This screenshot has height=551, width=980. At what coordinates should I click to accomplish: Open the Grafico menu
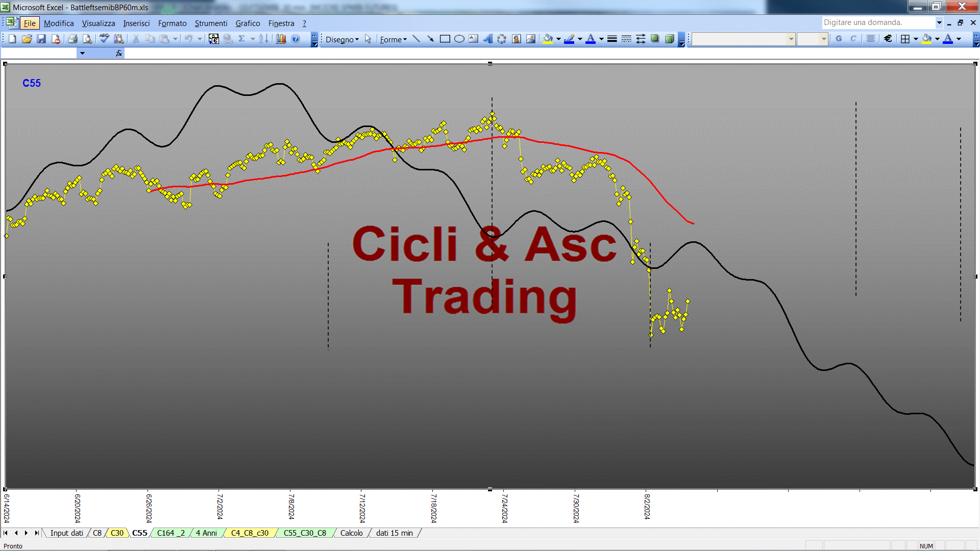(x=248, y=23)
